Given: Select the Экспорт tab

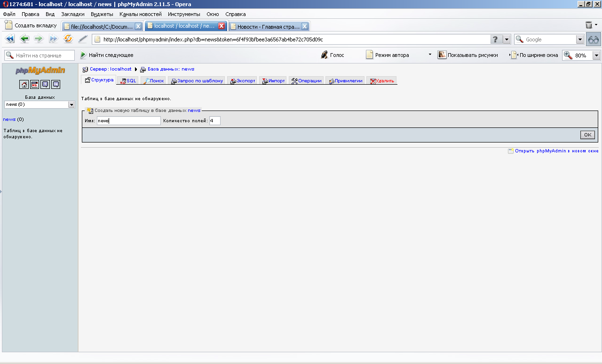Looking at the screenshot, I should point(242,80).
